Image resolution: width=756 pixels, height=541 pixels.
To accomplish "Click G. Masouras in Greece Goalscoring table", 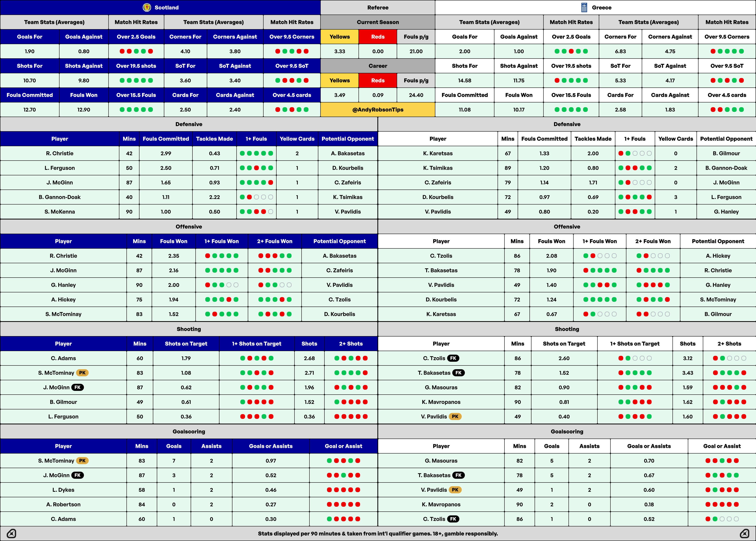I will click(x=441, y=461).
